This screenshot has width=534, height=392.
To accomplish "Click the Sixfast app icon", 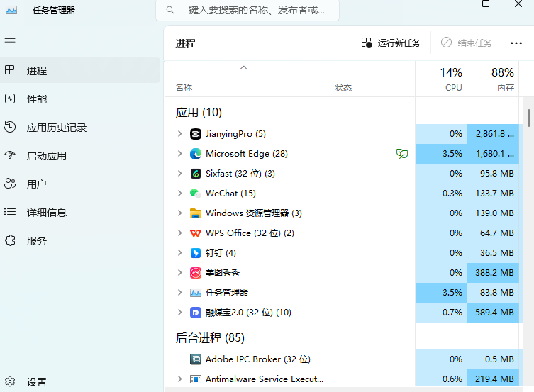I will [196, 174].
